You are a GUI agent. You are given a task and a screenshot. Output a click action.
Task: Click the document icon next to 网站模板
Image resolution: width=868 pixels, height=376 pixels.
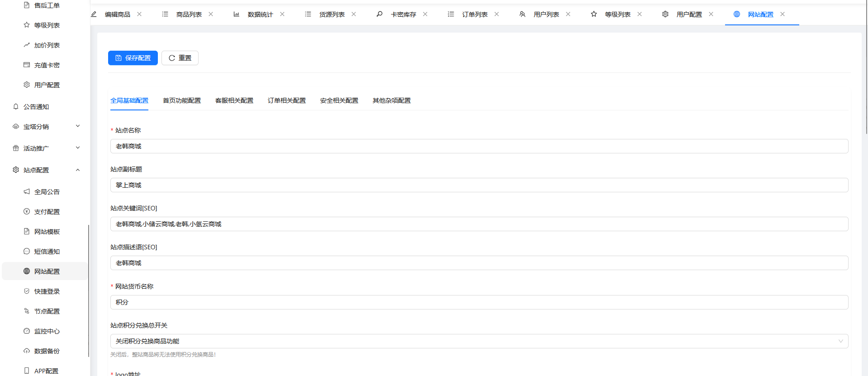27,232
